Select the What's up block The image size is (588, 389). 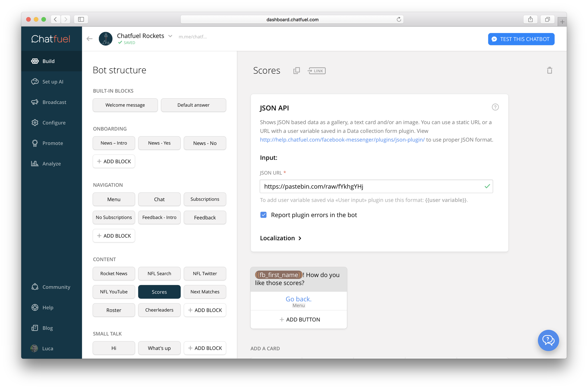(x=159, y=348)
